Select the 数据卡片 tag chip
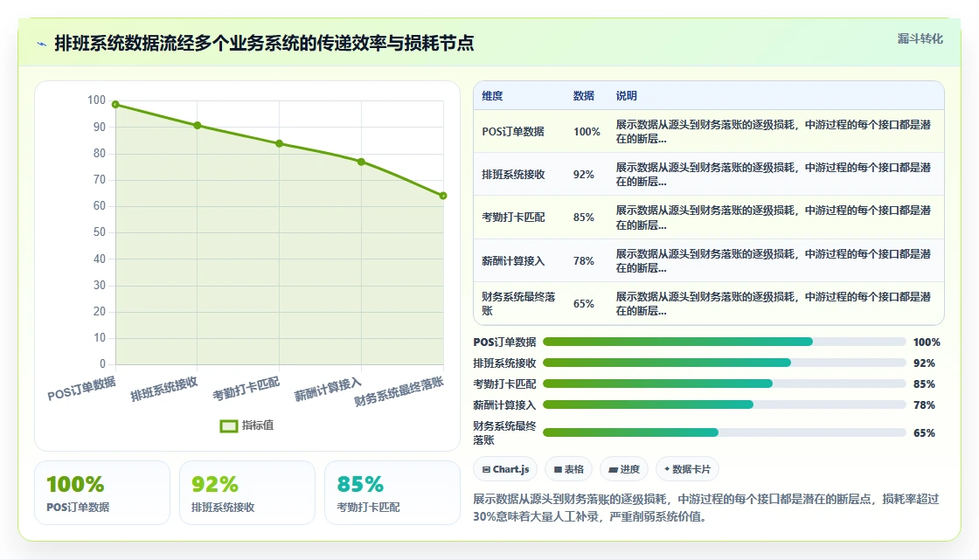 tap(687, 469)
